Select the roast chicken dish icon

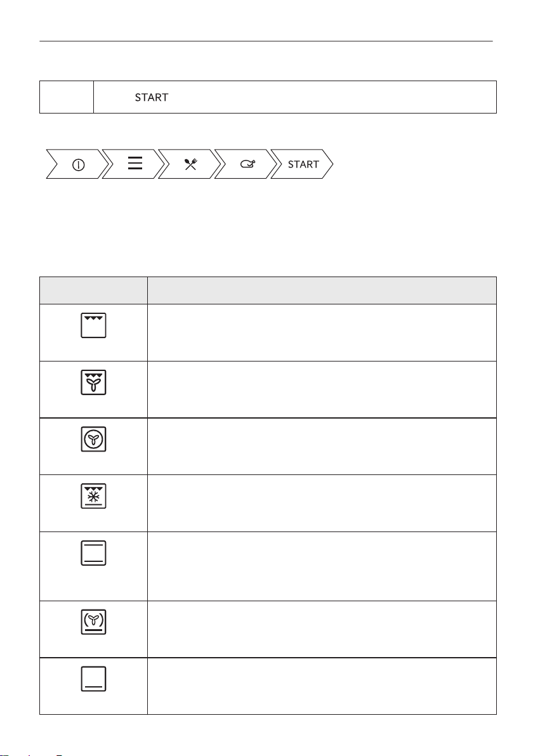pos(247,164)
